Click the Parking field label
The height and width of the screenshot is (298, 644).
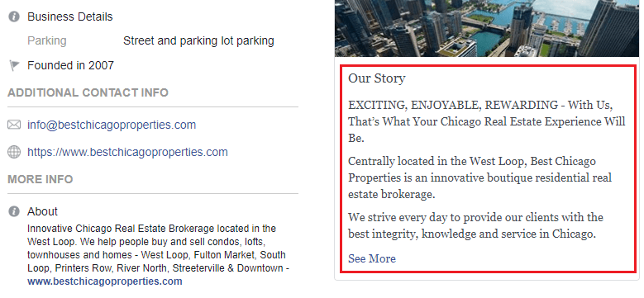[x=47, y=41]
